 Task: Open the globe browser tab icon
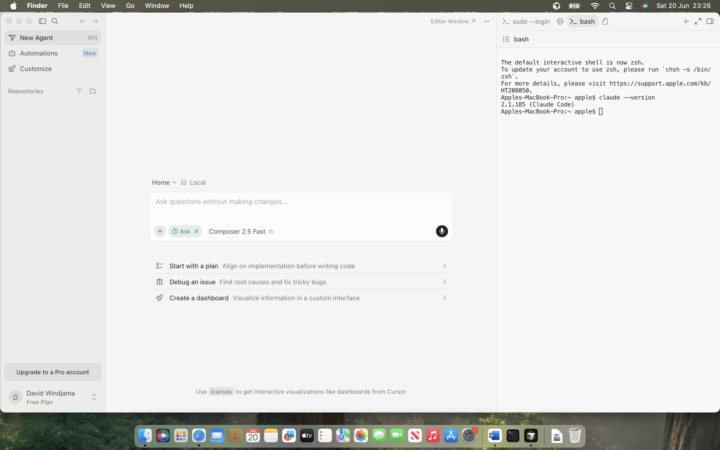[560, 21]
